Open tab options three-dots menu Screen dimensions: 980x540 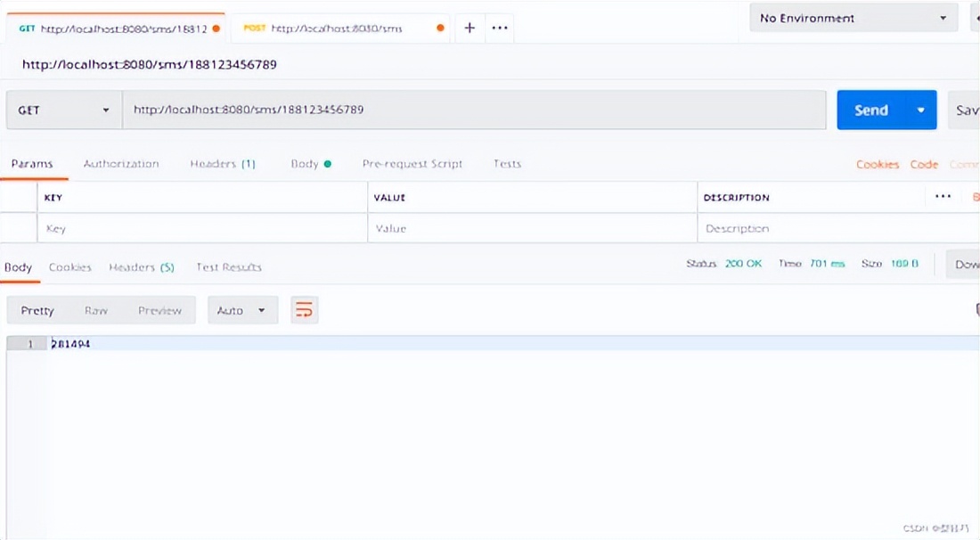click(500, 29)
